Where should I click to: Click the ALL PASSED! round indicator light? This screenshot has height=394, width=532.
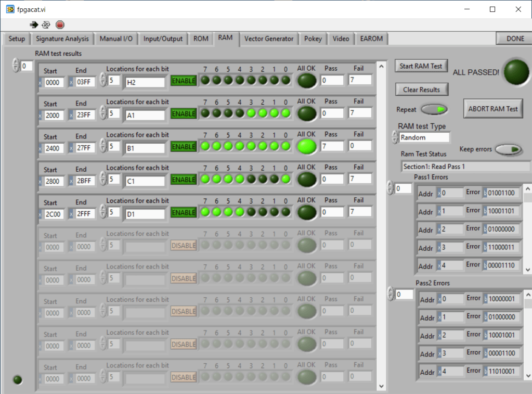(515, 71)
